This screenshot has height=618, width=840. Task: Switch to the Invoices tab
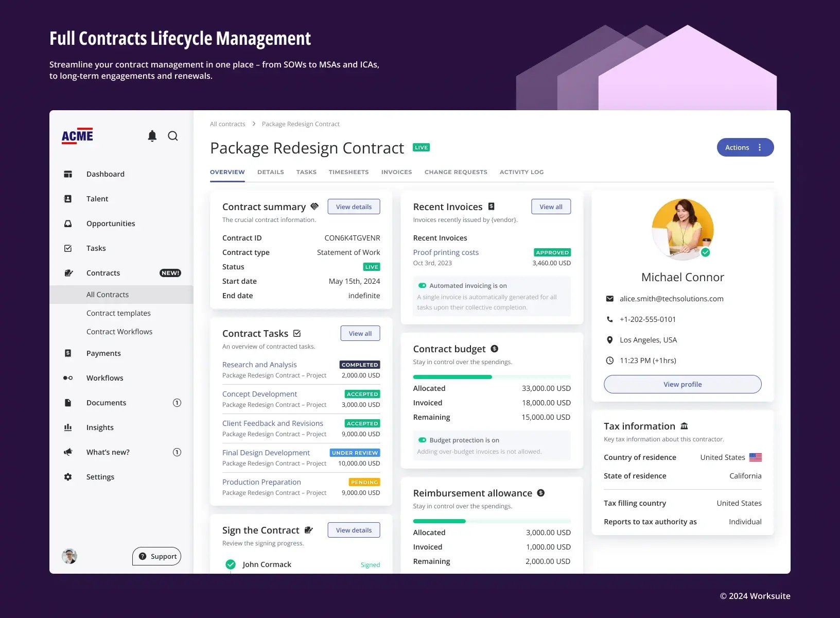coord(396,172)
